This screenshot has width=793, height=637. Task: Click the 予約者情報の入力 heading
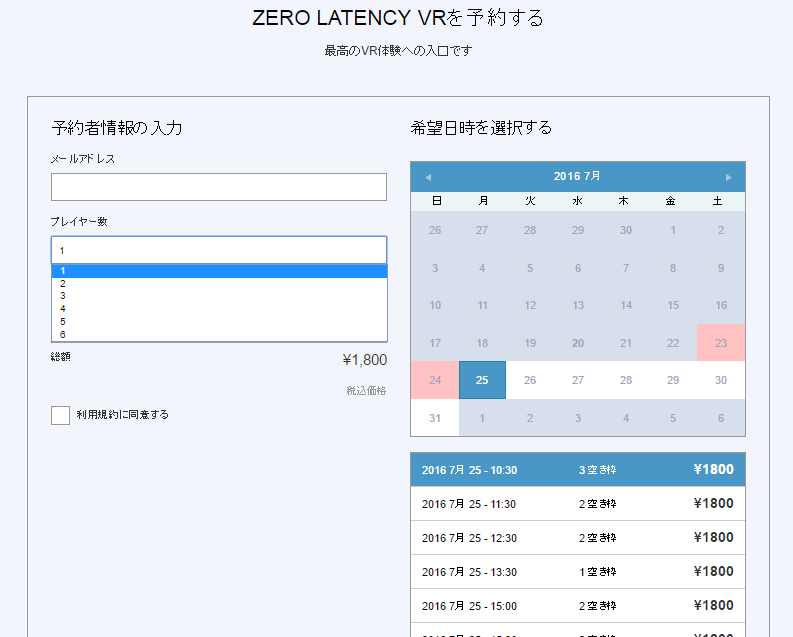click(x=117, y=128)
